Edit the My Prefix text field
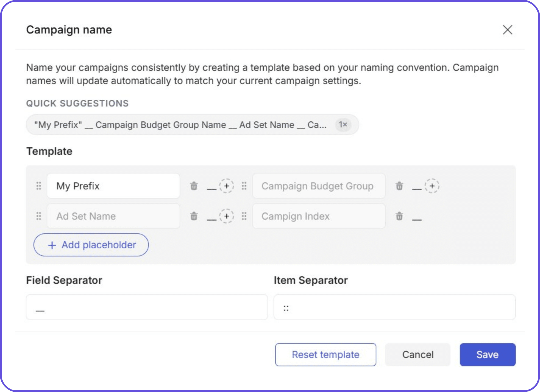Screen dimensions: 540x392 coord(113,186)
